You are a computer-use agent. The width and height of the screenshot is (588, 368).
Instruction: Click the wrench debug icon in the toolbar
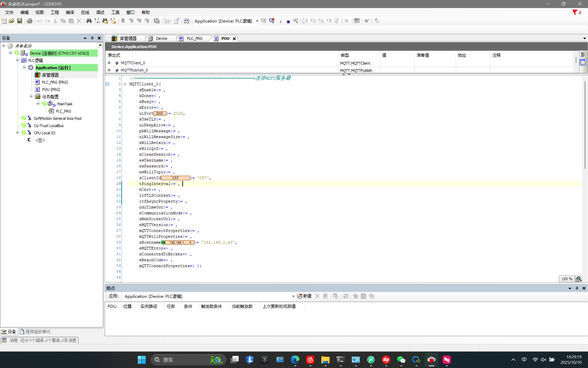pos(296,21)
